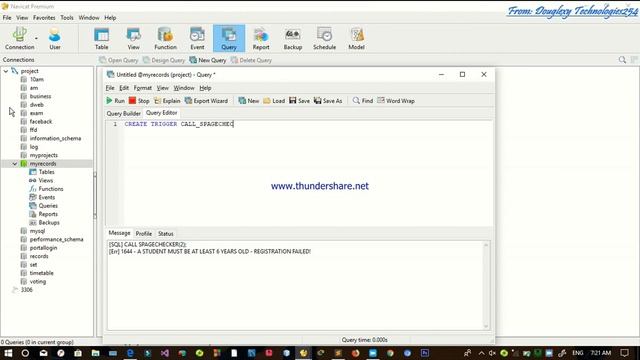Select the performance_schema database

tap(56, 239)
